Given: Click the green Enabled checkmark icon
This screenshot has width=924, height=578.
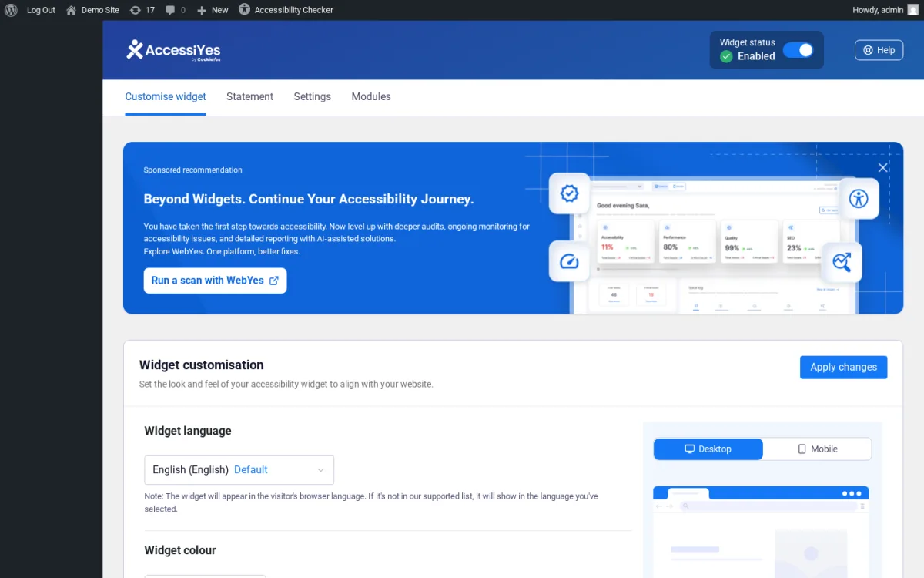Looking at the screenshot, I should pos(726,56).
